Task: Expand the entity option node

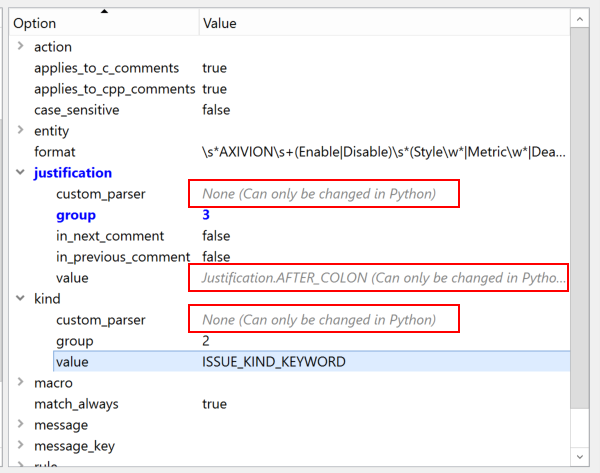Action: [21, 130]
